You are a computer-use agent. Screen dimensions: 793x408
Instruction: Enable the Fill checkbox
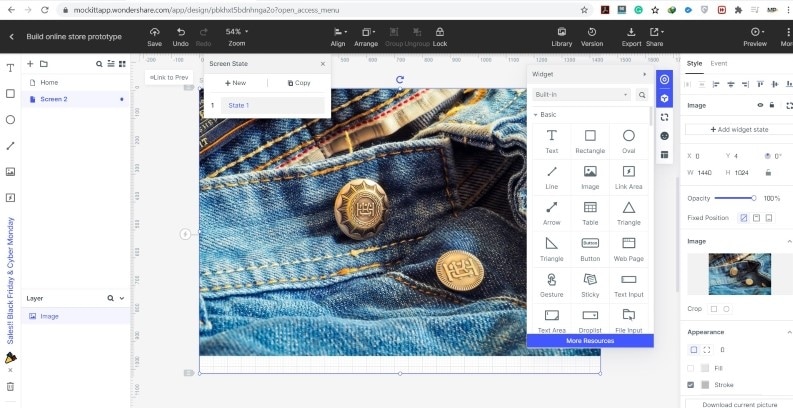pyautogui.click(x=691, y=368)
